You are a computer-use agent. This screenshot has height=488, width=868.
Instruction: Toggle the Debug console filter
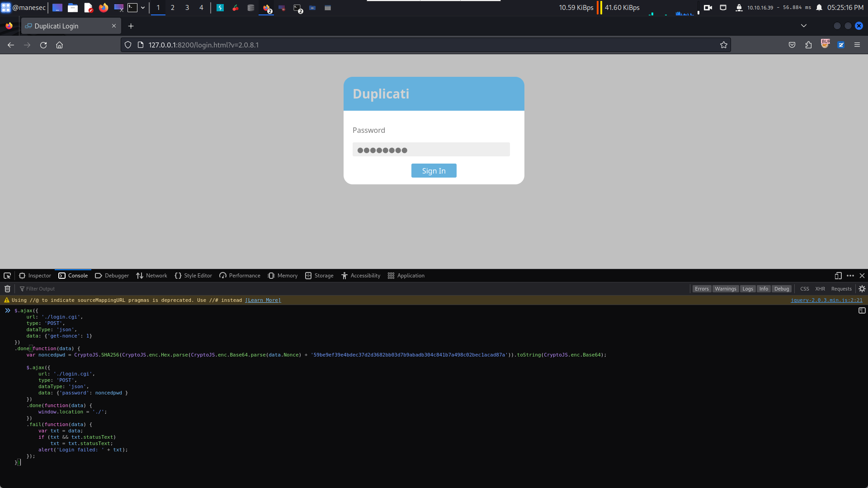(782, 289)
